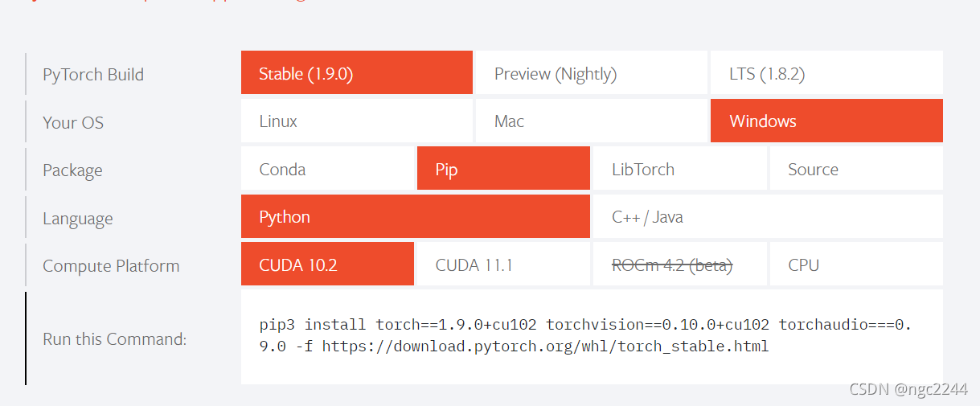Select the Stable (1.9.0) build option
The height and width of the screenshot is (406, 980).
click(x=356, y=73)
